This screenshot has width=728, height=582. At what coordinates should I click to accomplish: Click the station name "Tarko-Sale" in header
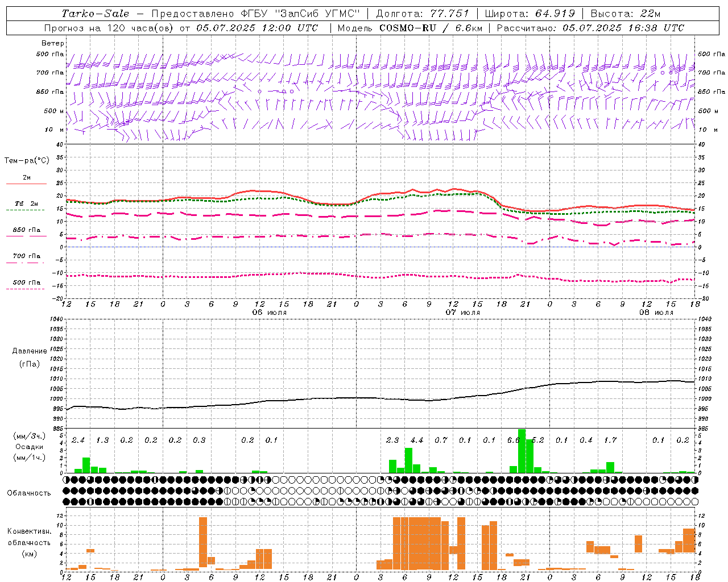(x=95, y=14)
